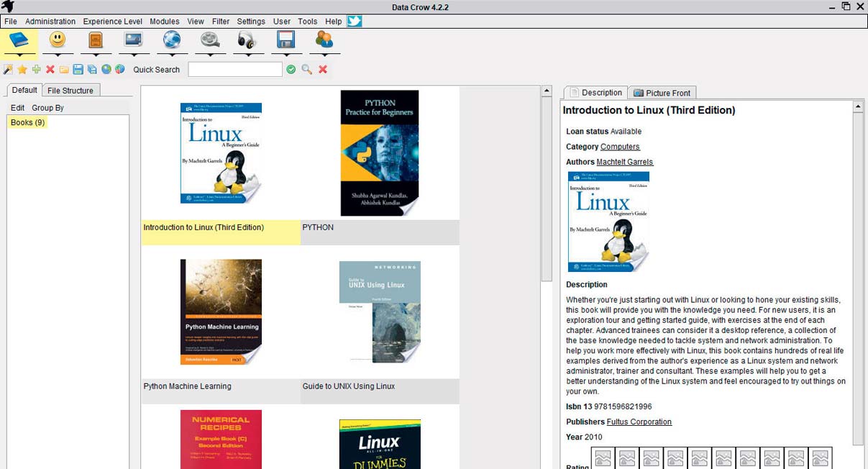Image resolution: width=868 pixels, height=469 pixels.
Task: Open the Image module picture icon
Action: 134,40
